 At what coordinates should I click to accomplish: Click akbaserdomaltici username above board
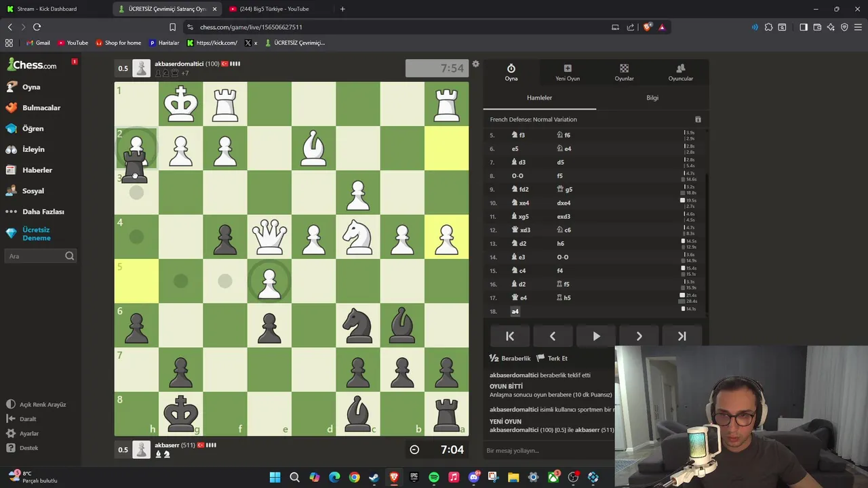pyautogui.click(x=179, y=64)
